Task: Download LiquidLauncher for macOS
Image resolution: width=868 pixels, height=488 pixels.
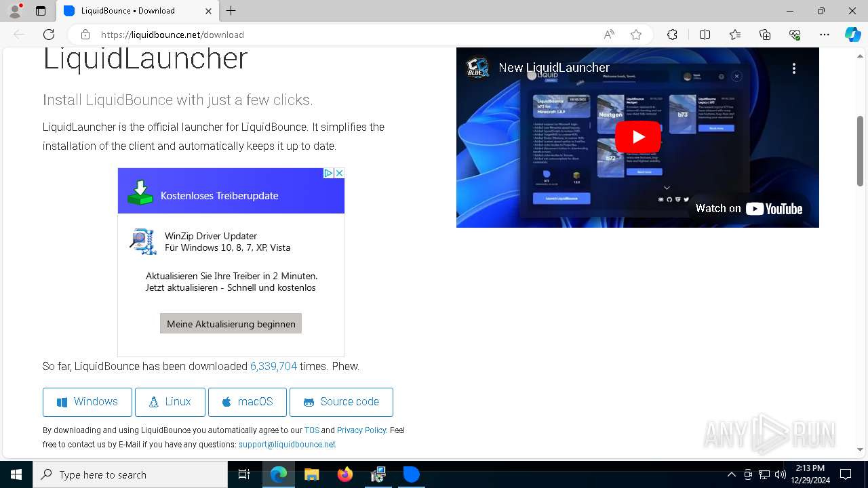Action: click(x=248, y=402)
